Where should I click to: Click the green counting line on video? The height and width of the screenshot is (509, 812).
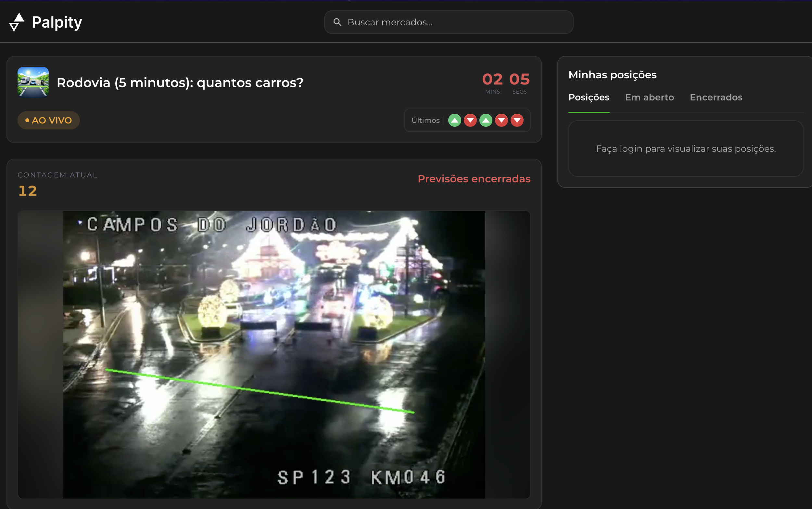pos(259,390)
